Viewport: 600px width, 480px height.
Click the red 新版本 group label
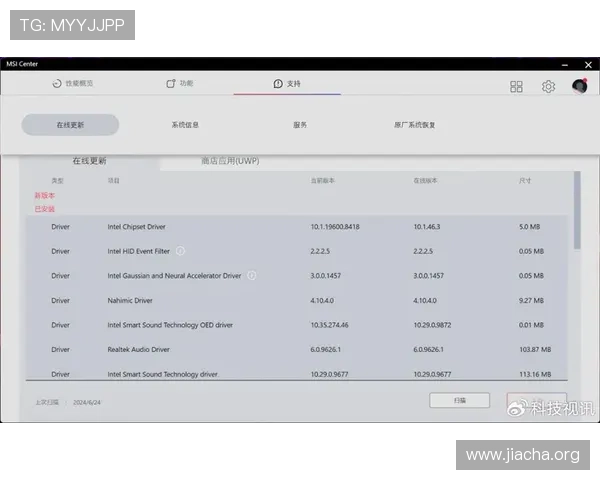click(x=45, y=196)
